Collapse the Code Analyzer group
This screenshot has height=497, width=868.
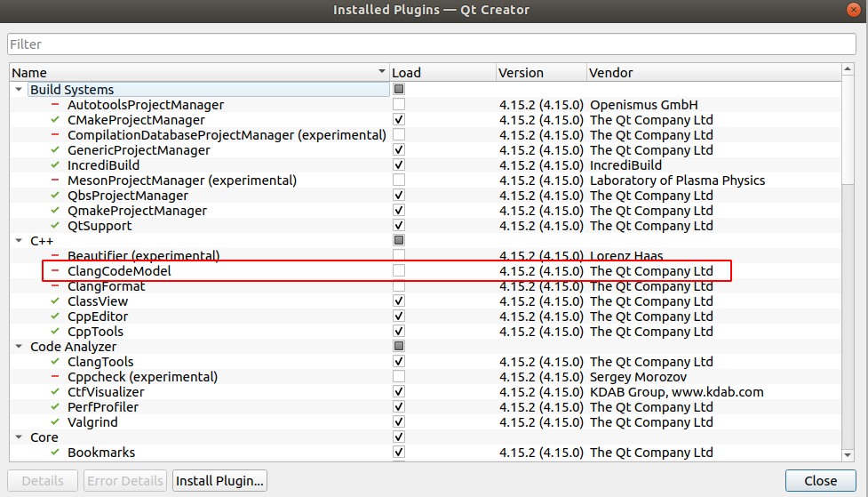[19, 346]
